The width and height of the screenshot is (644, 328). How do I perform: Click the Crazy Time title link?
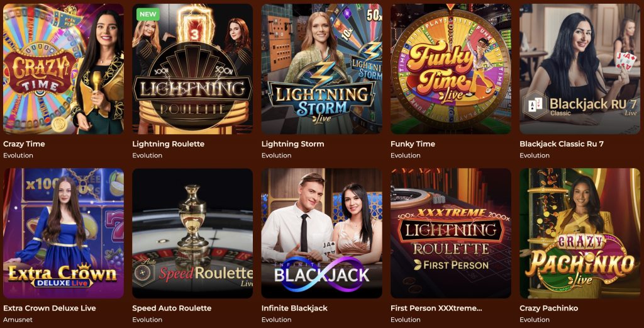[24, 144]
